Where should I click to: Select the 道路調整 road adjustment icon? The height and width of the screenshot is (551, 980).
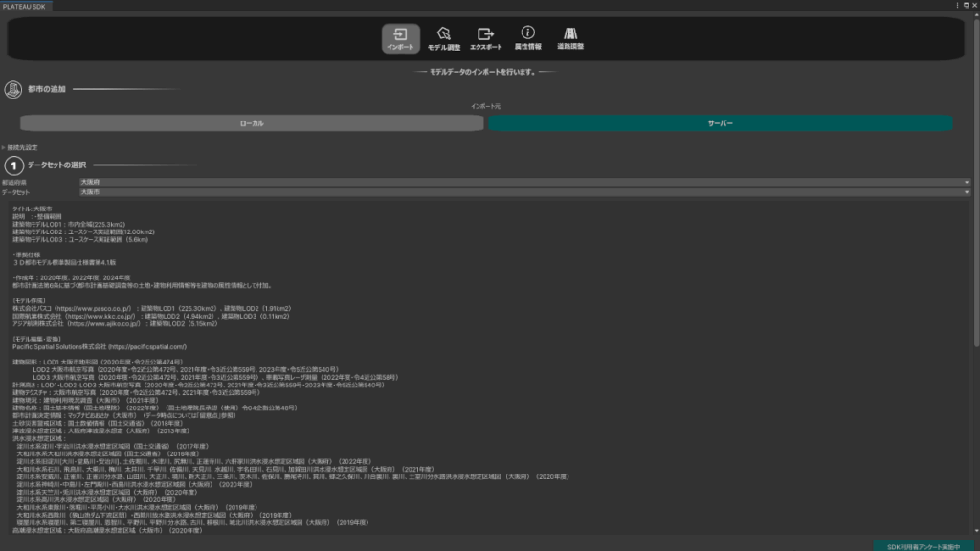570,38
